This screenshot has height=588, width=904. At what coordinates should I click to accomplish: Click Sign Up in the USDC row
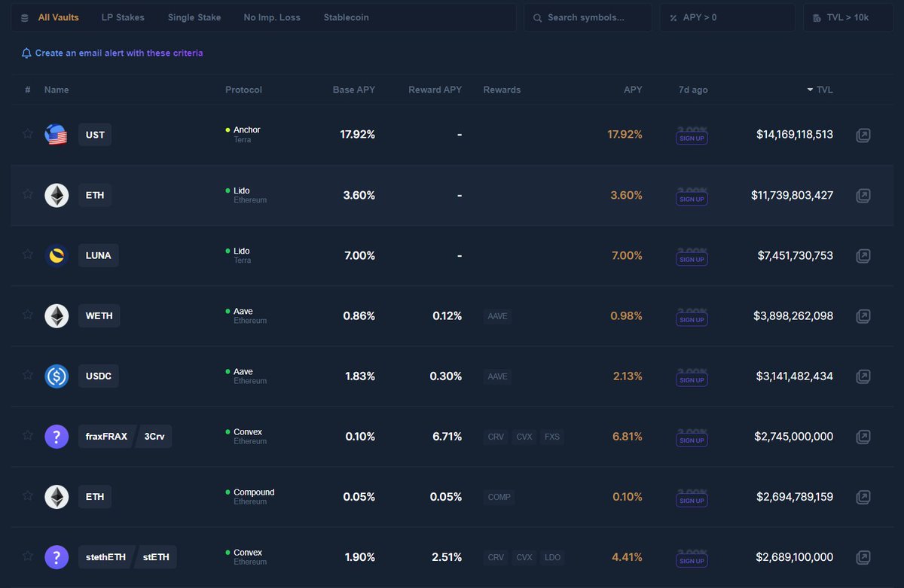click(692, 380)
